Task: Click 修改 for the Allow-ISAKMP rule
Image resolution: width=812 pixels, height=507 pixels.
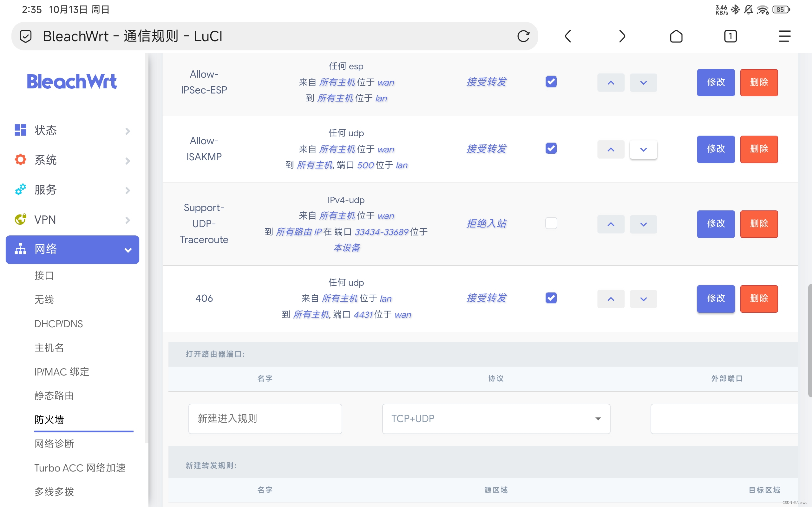Action: [716, 149]
